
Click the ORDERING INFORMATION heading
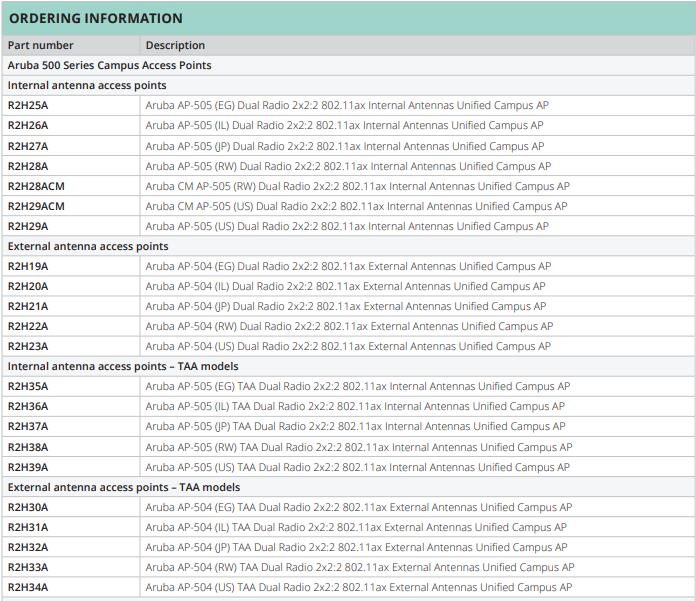pos(96,18)
